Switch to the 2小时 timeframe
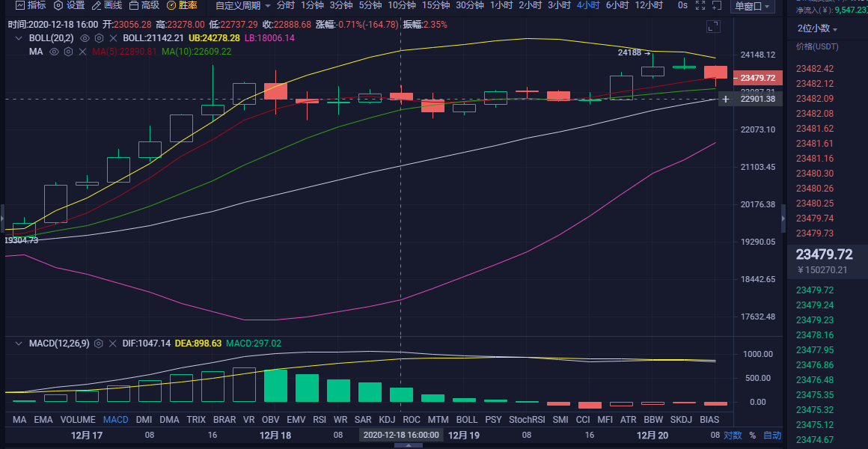Viewport: 868px width, 449px height. point(530,5)
